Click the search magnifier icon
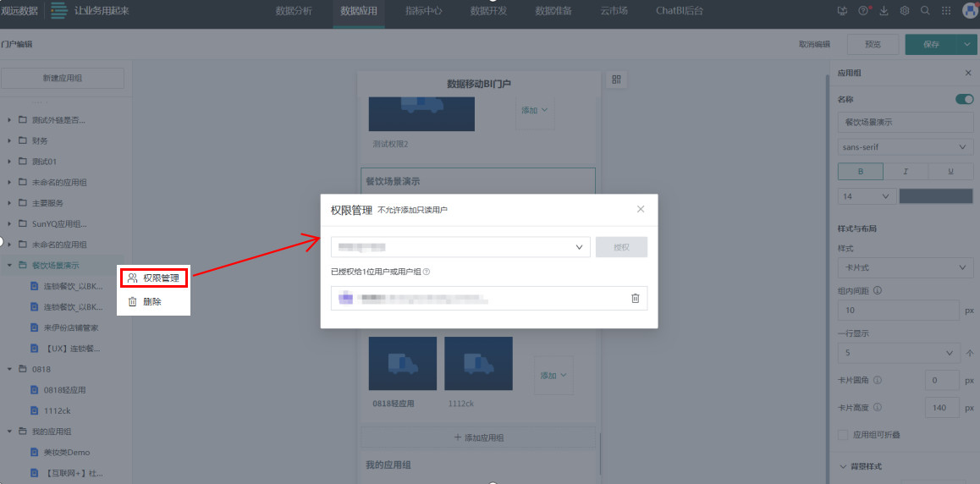The width and height of the screenshot is (980, 484). pos(925,11)
